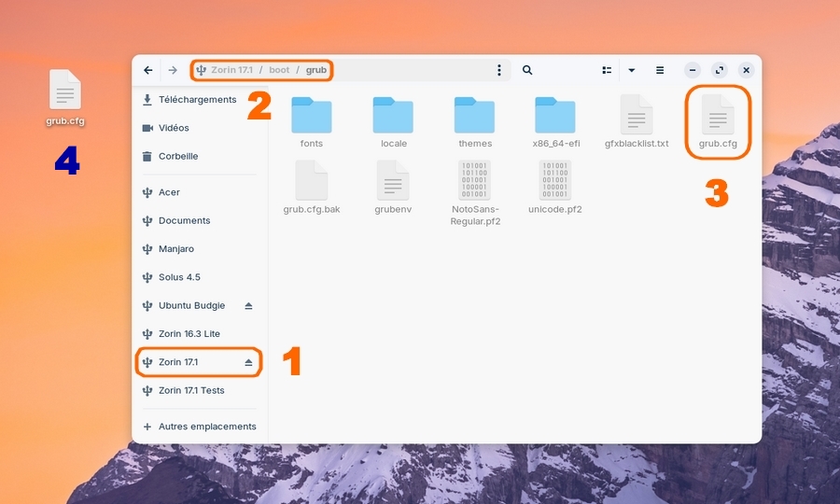The width and height of the screenshot is (840, 504).
Task: Click the back navigation arrow
Action: click(148, 70)
